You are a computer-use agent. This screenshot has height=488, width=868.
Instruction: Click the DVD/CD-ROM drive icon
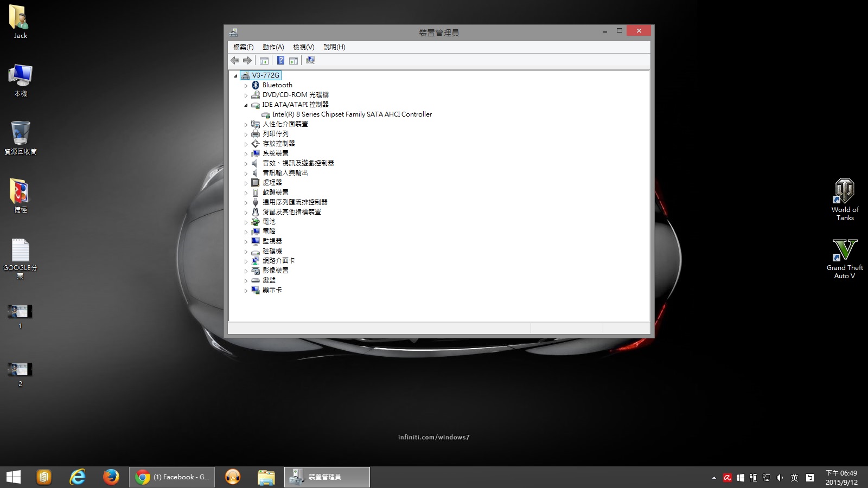(256, 95)
